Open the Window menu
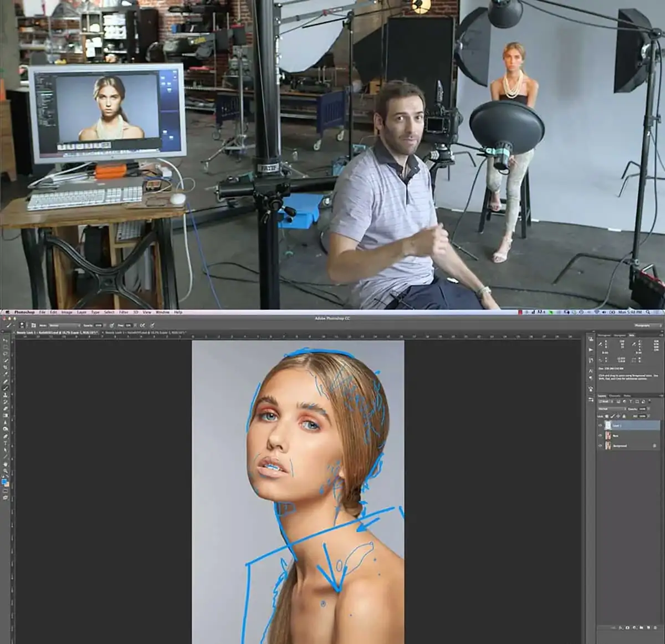Viewport: 665px width, 644px height. click(x=162, y=313)
